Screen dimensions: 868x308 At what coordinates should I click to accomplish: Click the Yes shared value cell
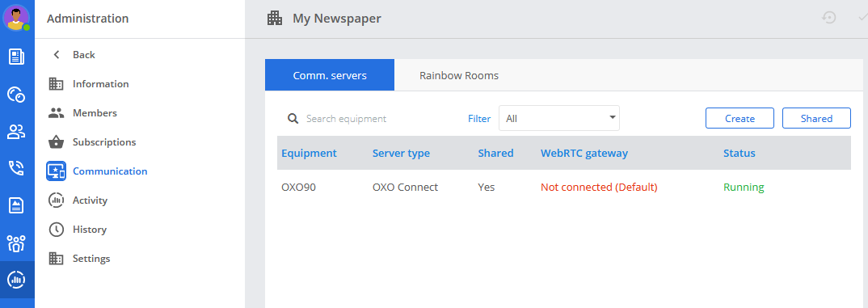tap(486, 188)
